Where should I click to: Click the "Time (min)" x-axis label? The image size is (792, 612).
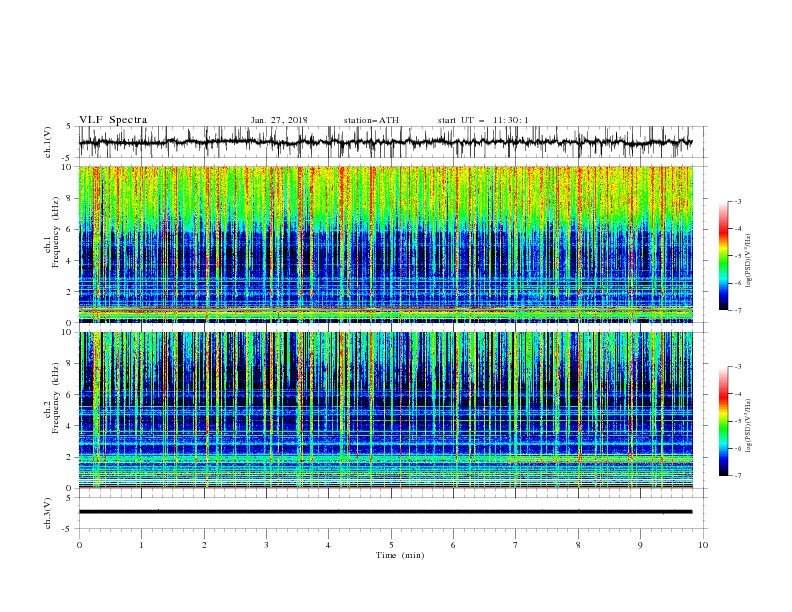(x=400, y=555)
